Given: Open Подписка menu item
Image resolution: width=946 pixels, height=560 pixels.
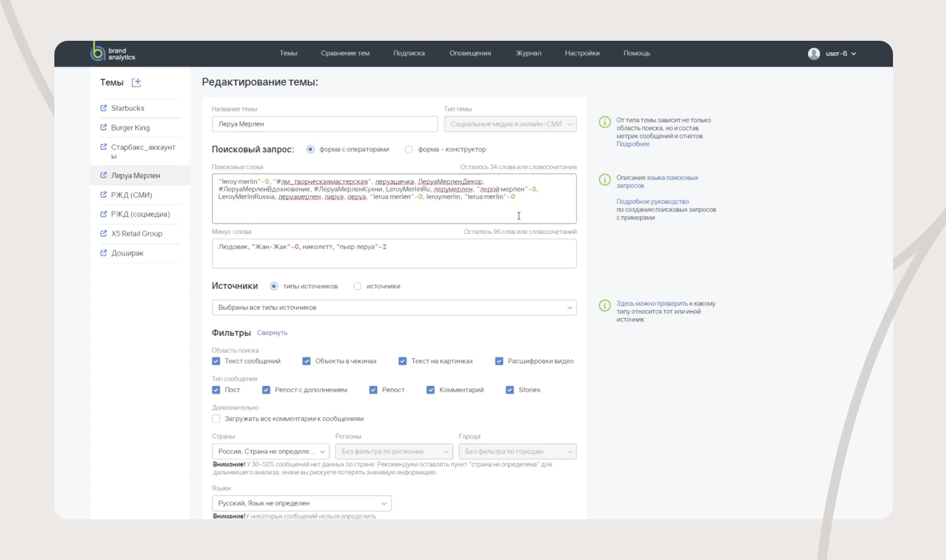Looking at the screenshot, I should tap(409, 54).
